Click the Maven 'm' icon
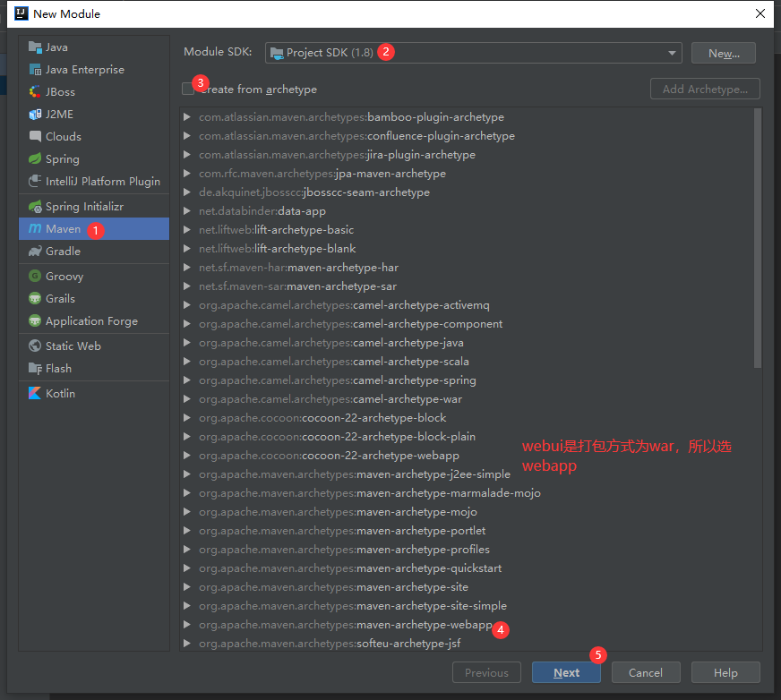Image resolution: width=781 pixels, height=700 pixels. tap(35, 228)
